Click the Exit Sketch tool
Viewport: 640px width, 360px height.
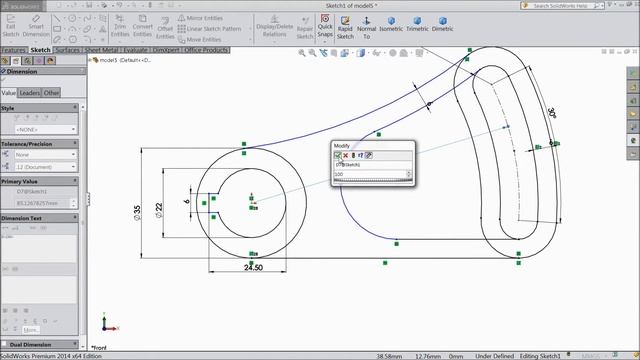click(11, 27)
